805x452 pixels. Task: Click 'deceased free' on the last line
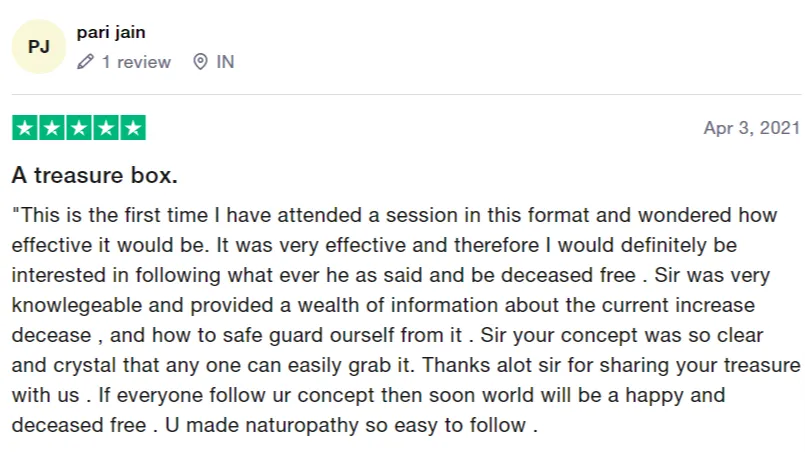[79, 425]
